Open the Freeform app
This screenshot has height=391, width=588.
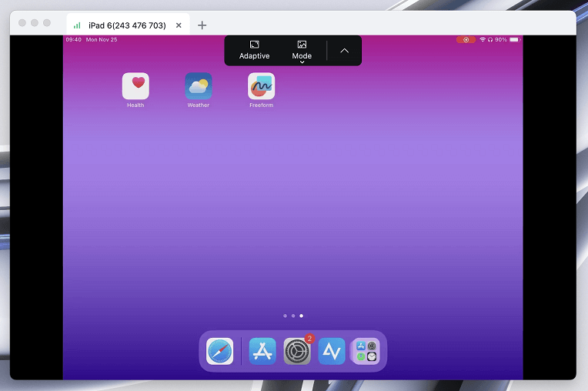[262, 86]
